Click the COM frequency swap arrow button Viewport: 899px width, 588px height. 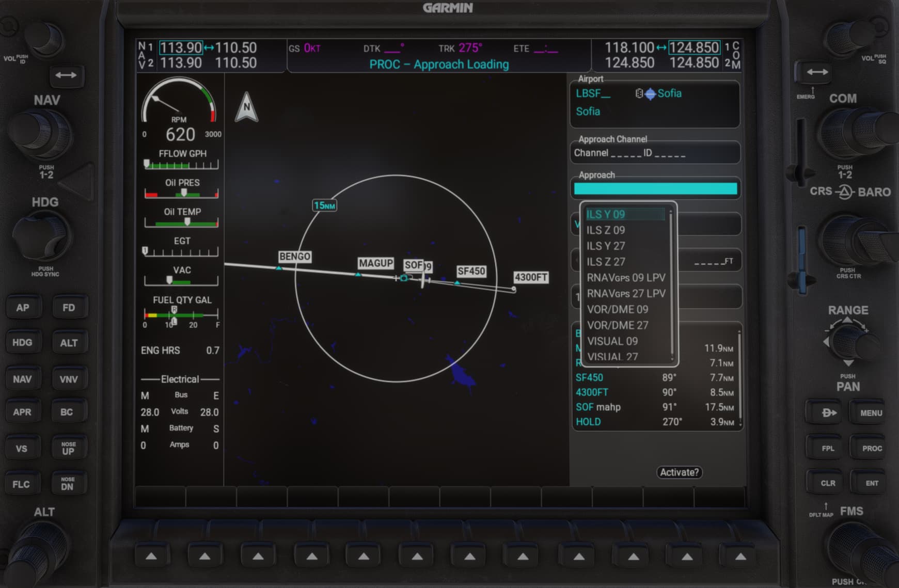[x=817, y=72]
